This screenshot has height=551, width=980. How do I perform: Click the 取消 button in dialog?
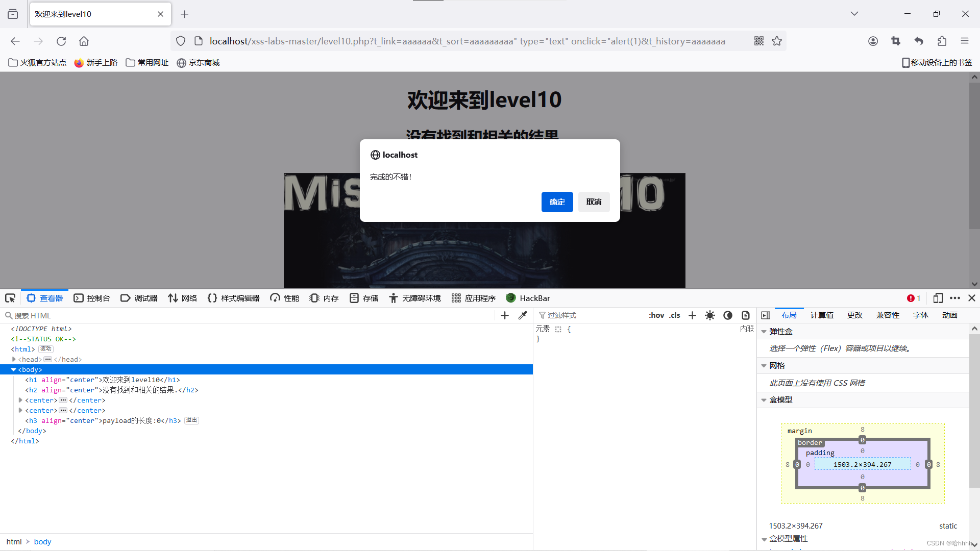[x=594, y=202]
